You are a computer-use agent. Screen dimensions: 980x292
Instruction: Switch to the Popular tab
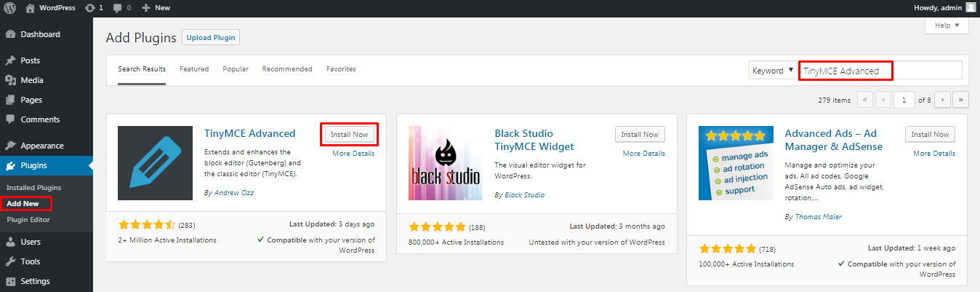(x=236, y=69)
